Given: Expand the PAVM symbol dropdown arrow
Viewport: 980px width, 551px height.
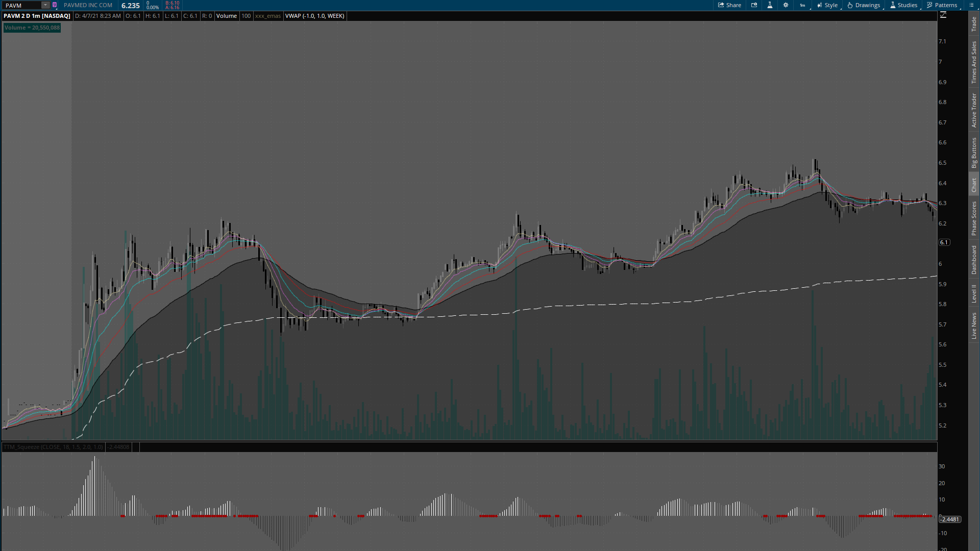Looking at the screenshot, I should [45, 5].
